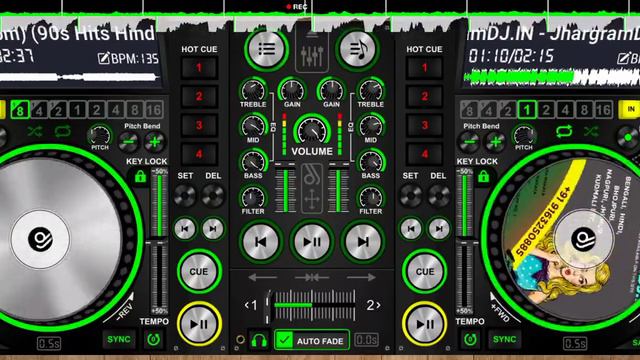Click right deck tempo reset icon
640x360 pixels.
click(470, 339)
